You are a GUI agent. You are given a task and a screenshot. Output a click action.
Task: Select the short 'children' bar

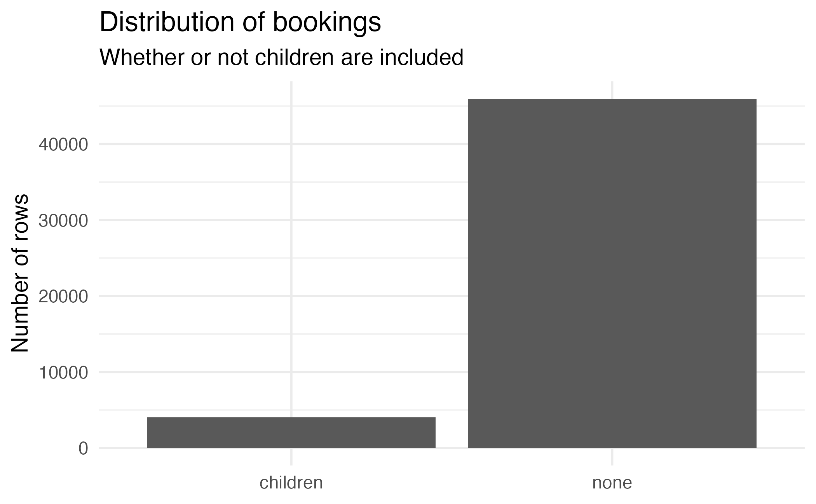pos(291,432)
